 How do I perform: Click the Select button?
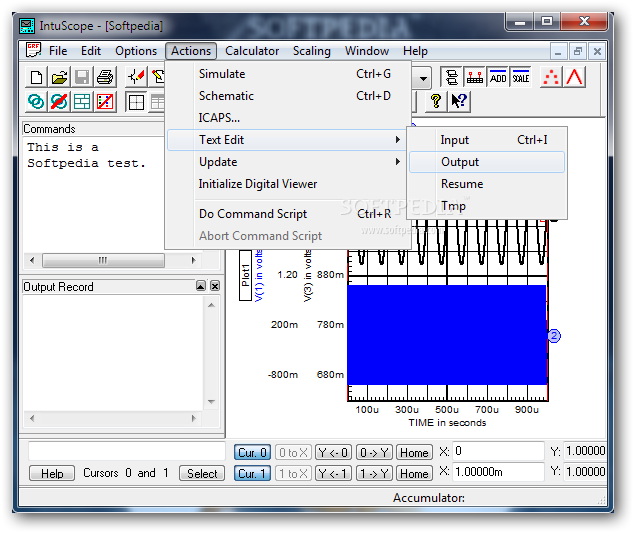tap(202, 473)
